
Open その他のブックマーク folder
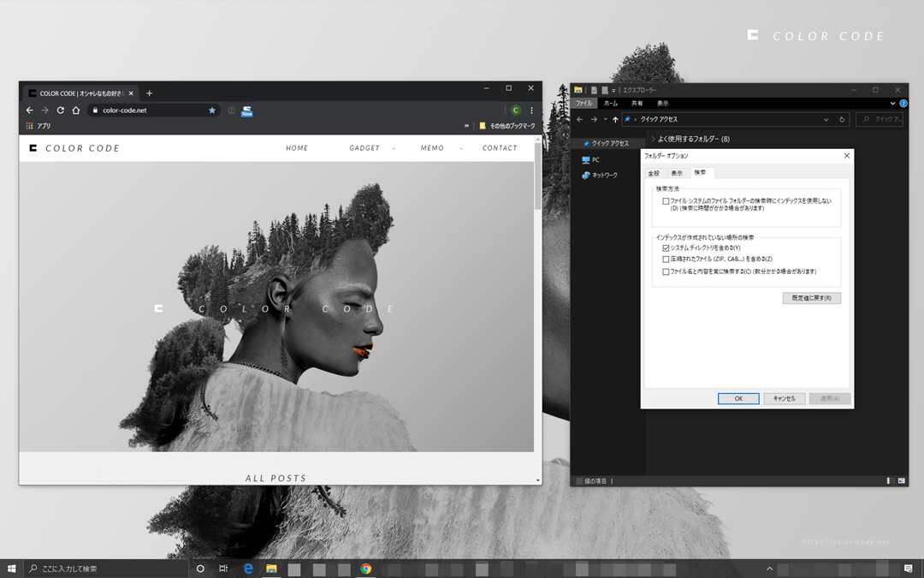[x=506, y=126]
